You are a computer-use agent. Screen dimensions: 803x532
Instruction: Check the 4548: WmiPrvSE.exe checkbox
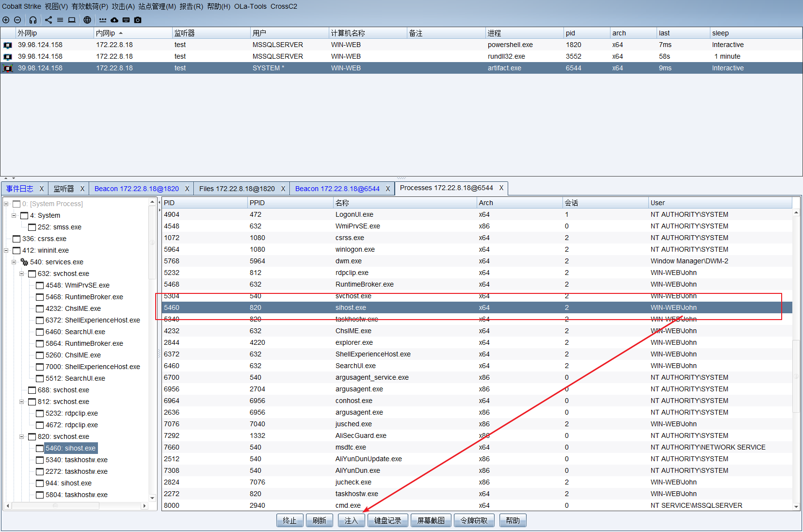(x=40, y=285)
